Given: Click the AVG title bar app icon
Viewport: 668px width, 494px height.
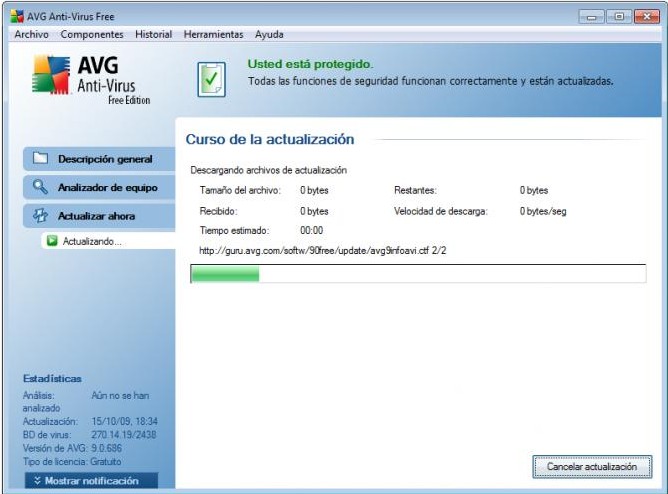Looking at the screenshot, I should (x=17, y=16).
